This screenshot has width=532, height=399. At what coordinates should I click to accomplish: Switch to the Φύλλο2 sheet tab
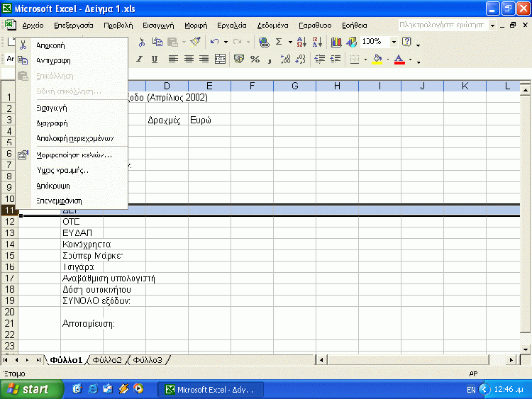click(x=107, y=360)
